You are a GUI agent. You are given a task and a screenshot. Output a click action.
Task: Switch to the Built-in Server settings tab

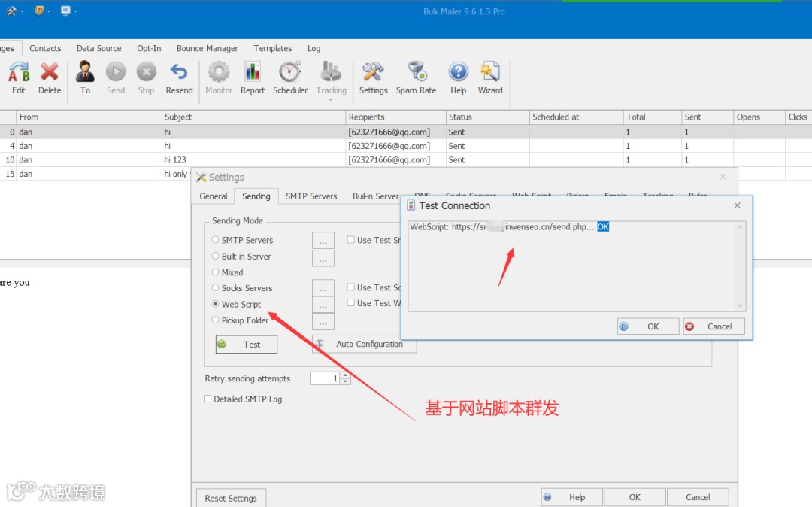tap(376, 196)
